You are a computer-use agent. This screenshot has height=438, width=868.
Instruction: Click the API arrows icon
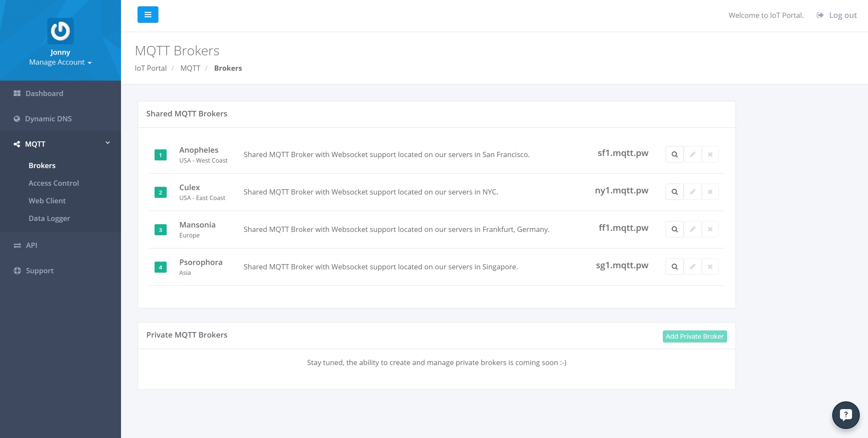(x=17, y=245)
